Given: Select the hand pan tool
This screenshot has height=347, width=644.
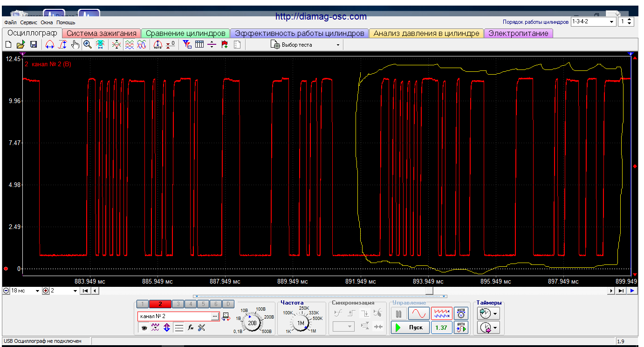Looking at the screenshot, I should [75, 44].
